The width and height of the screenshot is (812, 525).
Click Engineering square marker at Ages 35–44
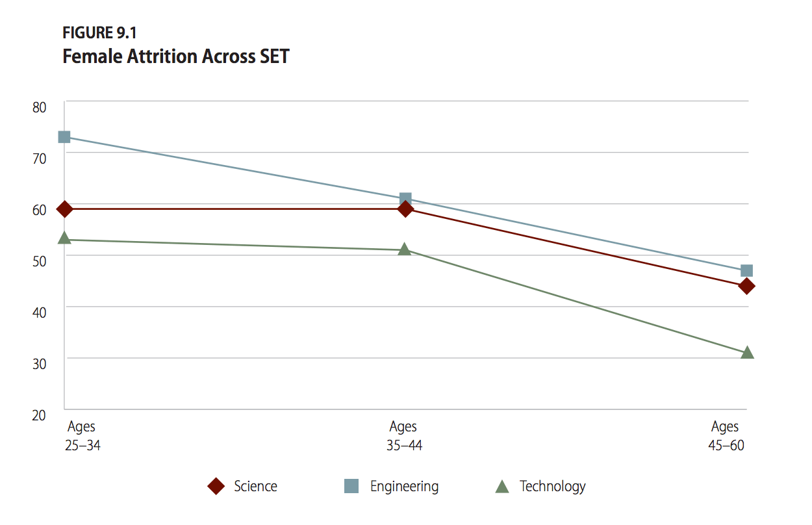pyautogui.click(x=405, y=198)
